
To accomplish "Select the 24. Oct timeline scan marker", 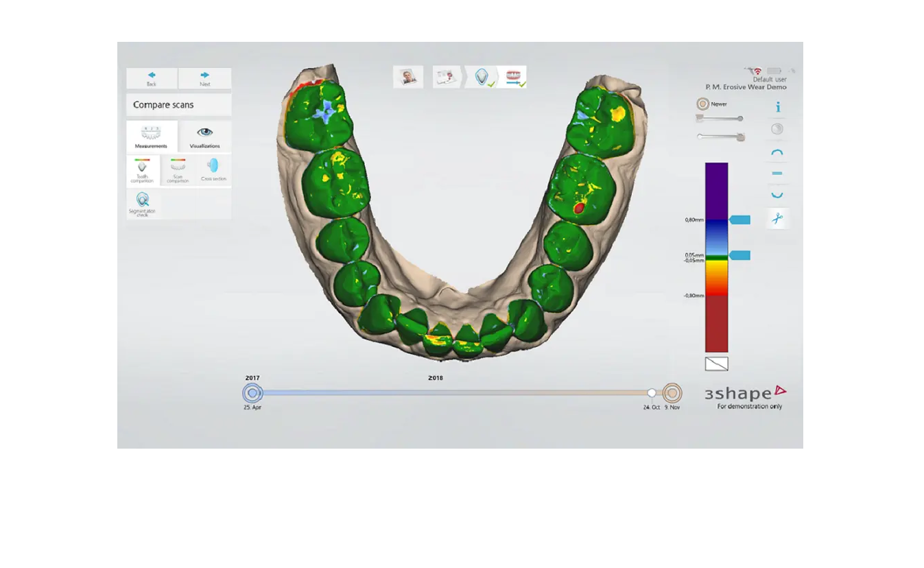I will tap(652, 393).
